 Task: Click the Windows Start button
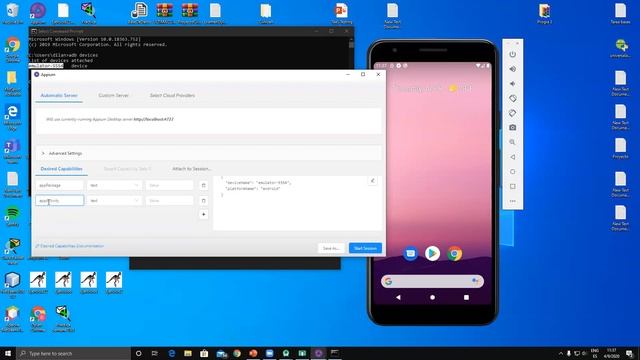pos(8,353)
